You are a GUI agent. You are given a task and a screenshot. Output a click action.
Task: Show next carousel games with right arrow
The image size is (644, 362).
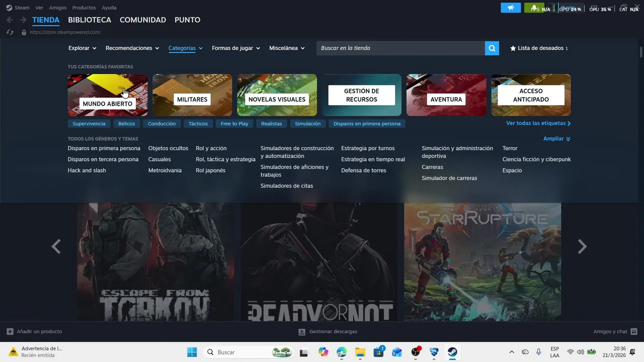(x=582, y=246)
